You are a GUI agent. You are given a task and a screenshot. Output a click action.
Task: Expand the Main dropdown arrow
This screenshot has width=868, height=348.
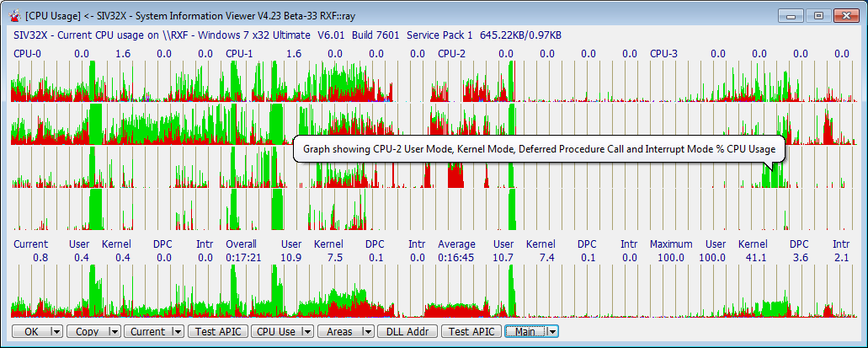click(x=552, y=332)
